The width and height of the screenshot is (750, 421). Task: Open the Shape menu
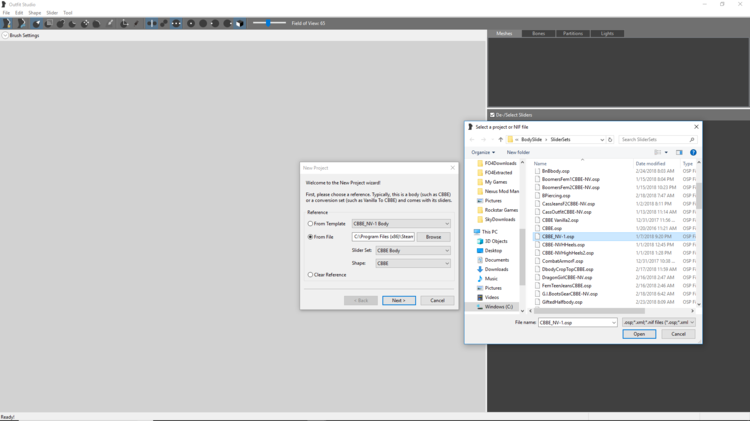(x=34, y=13)
